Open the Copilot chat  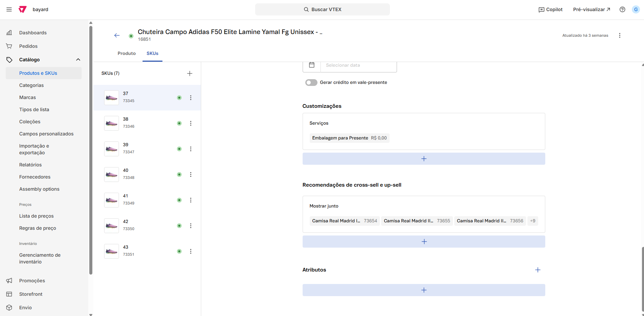[x=551, y=9]
